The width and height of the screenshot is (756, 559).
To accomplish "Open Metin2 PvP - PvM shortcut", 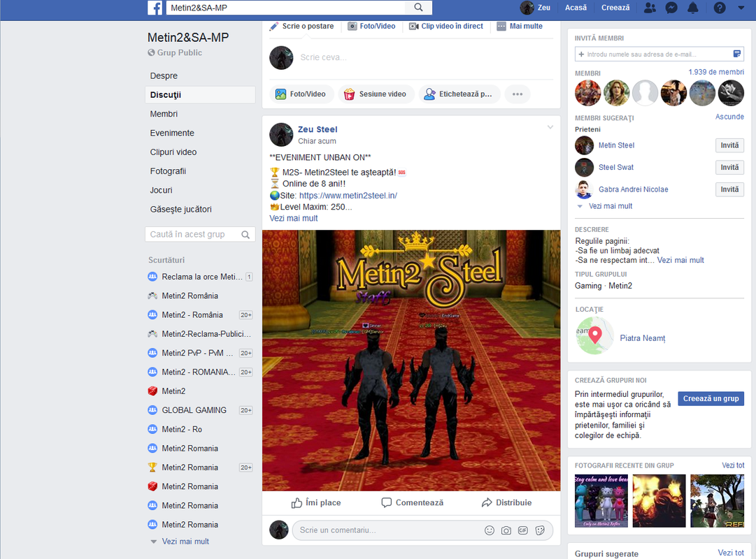I will click(199, 353).
